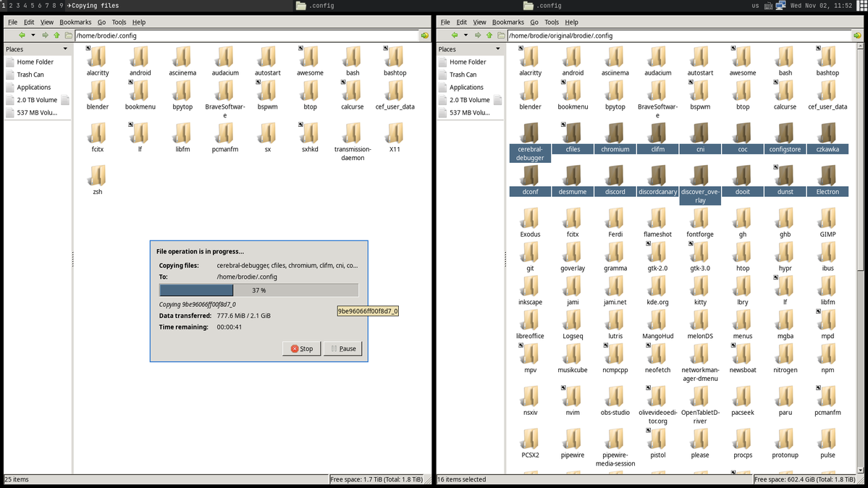Image resolution: width=868 pixels, height=488 pixels.
Task: Go up one folder in the left window
Action: [56, 35]
